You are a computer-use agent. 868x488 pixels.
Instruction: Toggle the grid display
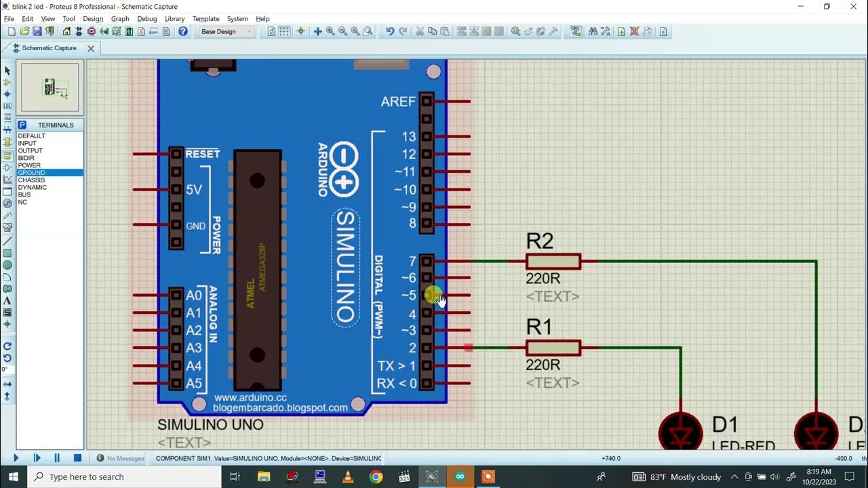coord(284,31)
